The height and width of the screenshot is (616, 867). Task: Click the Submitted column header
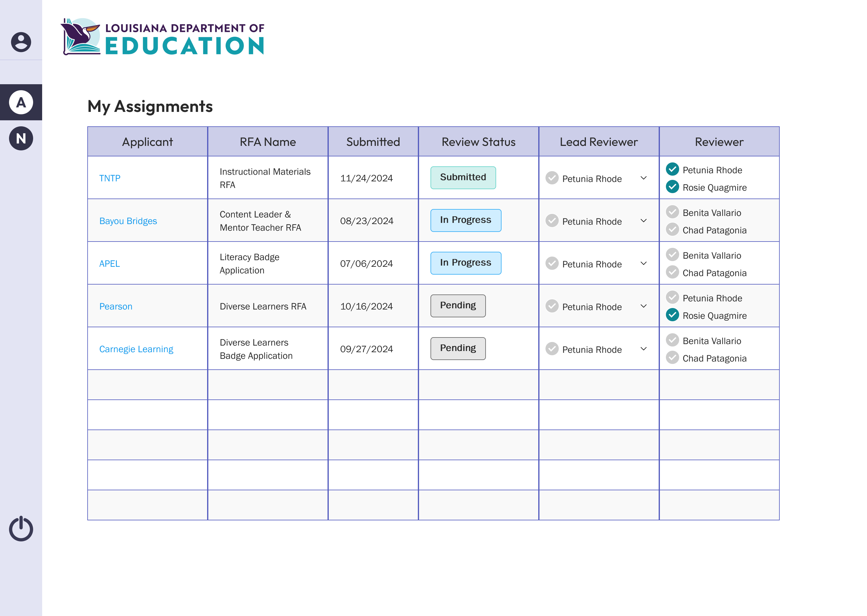(x=373, y=142)
